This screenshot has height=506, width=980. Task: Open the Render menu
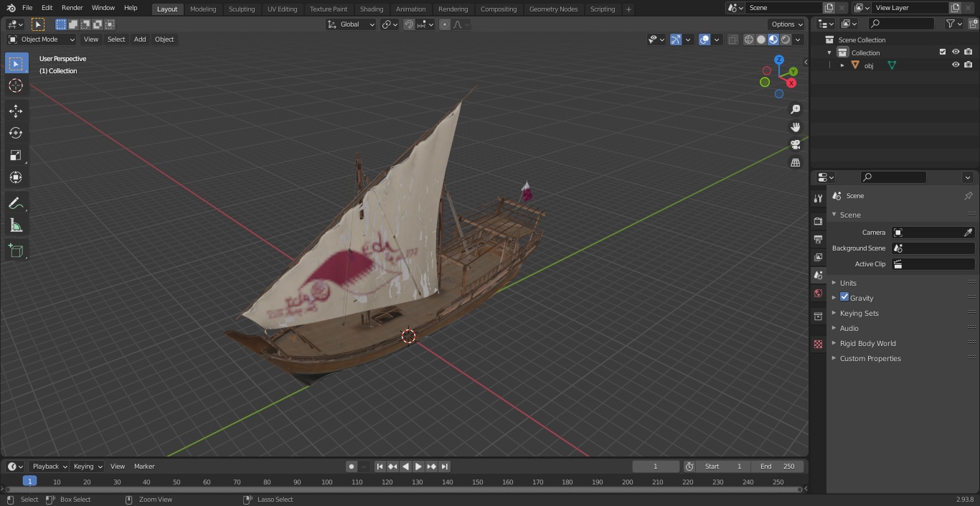(72, 8)
